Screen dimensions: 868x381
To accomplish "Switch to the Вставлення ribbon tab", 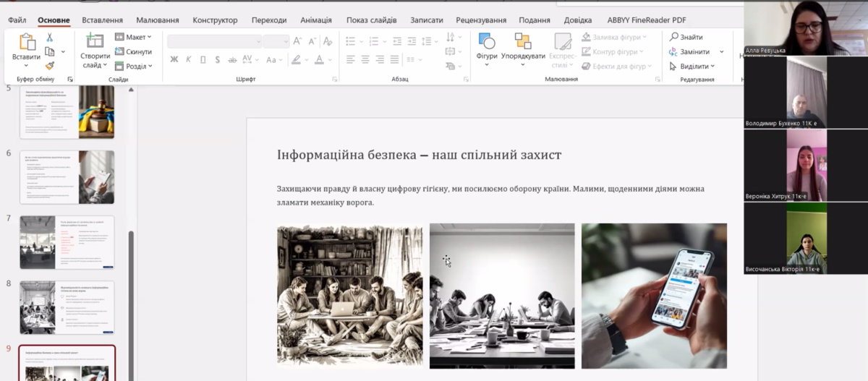I will [x=102, y=20].
